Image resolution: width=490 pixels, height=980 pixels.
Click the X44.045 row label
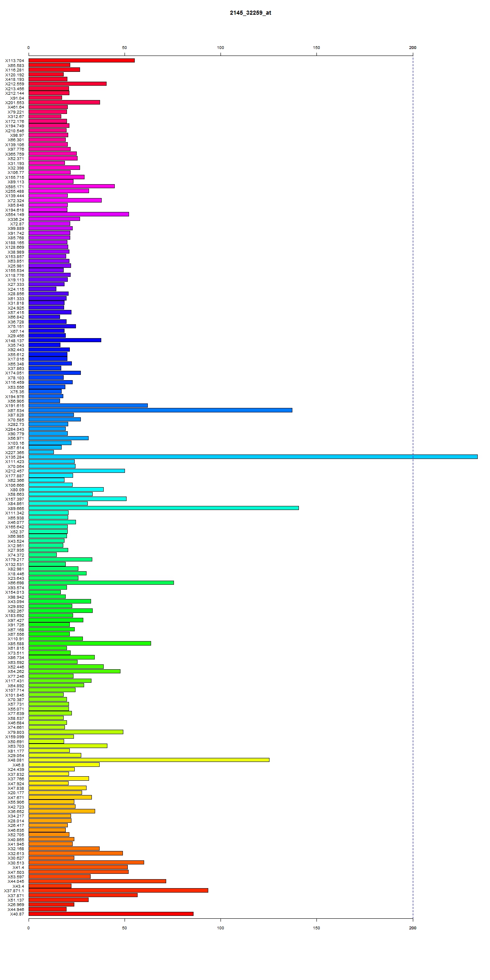[16, 881]
